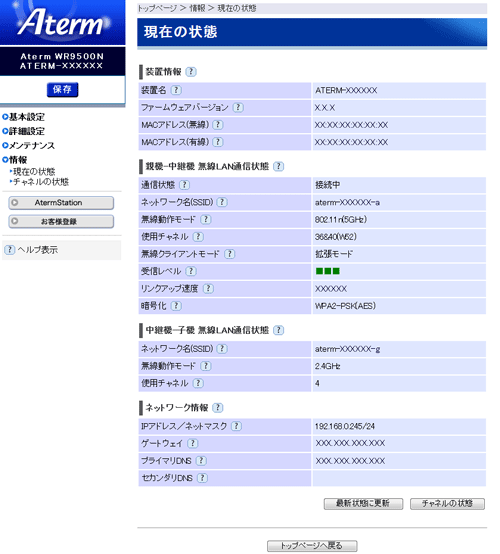Click help icon next to 装置情報 heading
500x554 pixels.
191,72
